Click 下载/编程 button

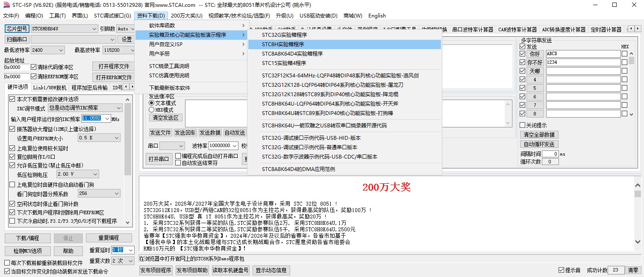pos(28,238)
